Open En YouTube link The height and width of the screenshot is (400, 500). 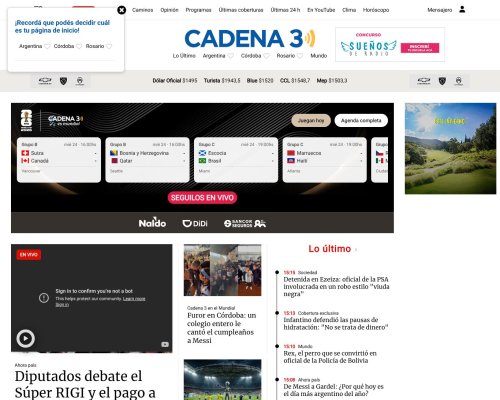coord(321,10)
